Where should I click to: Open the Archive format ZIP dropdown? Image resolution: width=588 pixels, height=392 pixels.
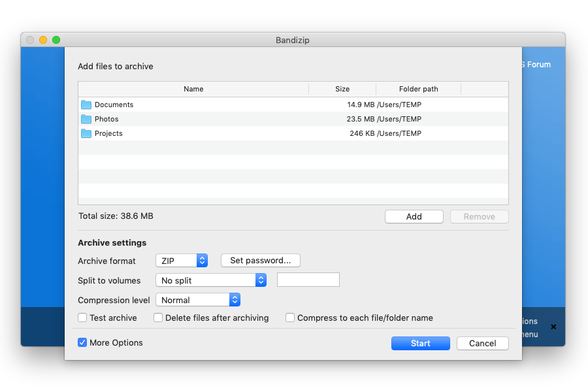coord(182,261)
